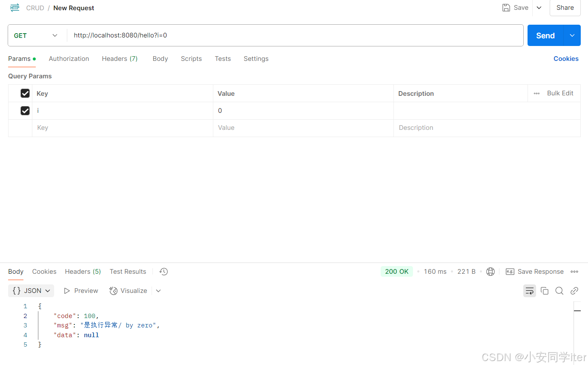This screenshot has height=367, width=588.
Task: Click the search response magnifier icon
Action: click(x=559, y=291)
